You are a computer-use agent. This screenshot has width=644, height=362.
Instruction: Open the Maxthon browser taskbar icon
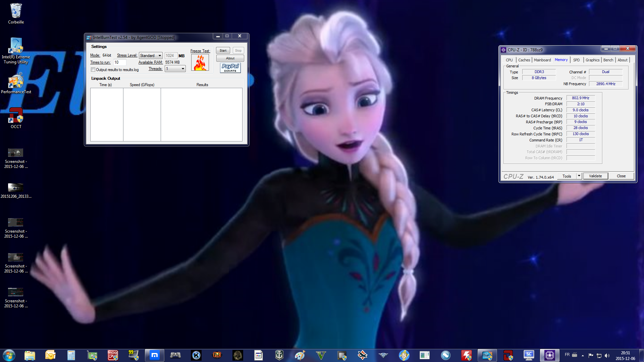click(x=154, y=355)
